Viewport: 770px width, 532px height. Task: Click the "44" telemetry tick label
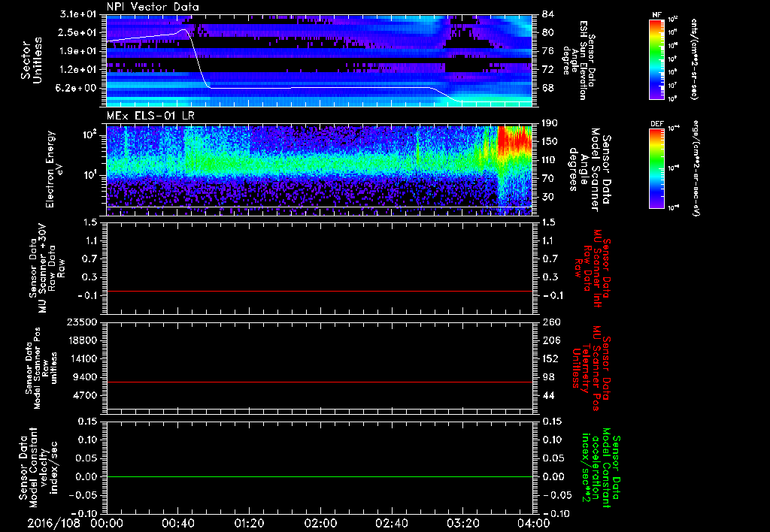(547, 395)
